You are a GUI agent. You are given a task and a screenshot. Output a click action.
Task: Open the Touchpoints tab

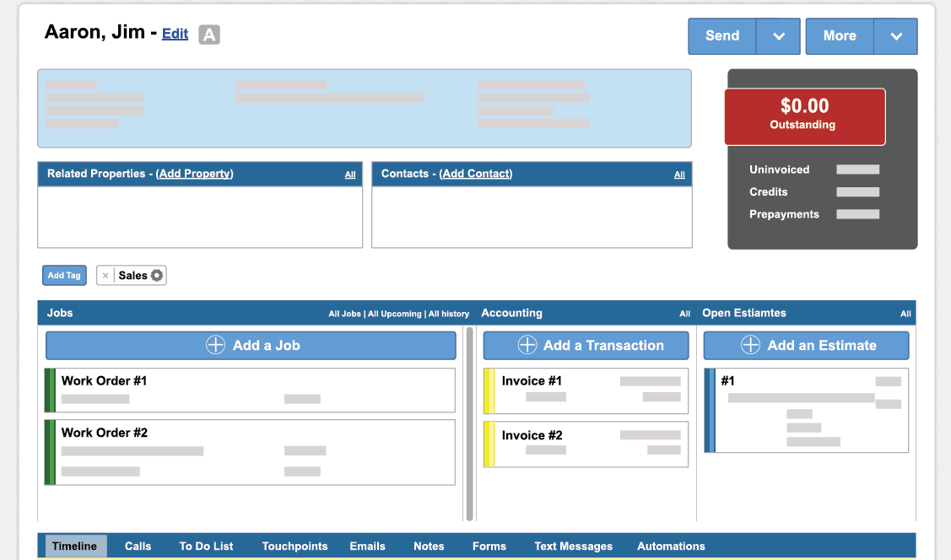click(294, 546)
